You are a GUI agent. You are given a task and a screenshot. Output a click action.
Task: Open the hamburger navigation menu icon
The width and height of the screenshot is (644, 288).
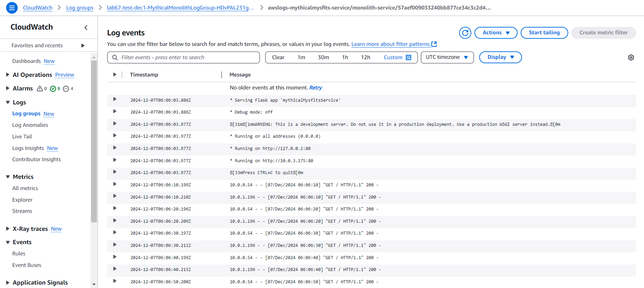pyautogui.click(x=12, y=7)
